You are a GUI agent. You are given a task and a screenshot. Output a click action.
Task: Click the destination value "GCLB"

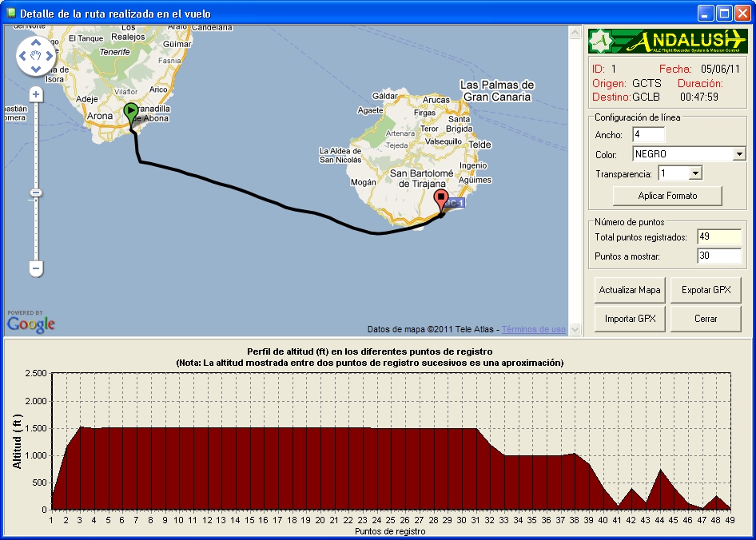pos(646,97)
